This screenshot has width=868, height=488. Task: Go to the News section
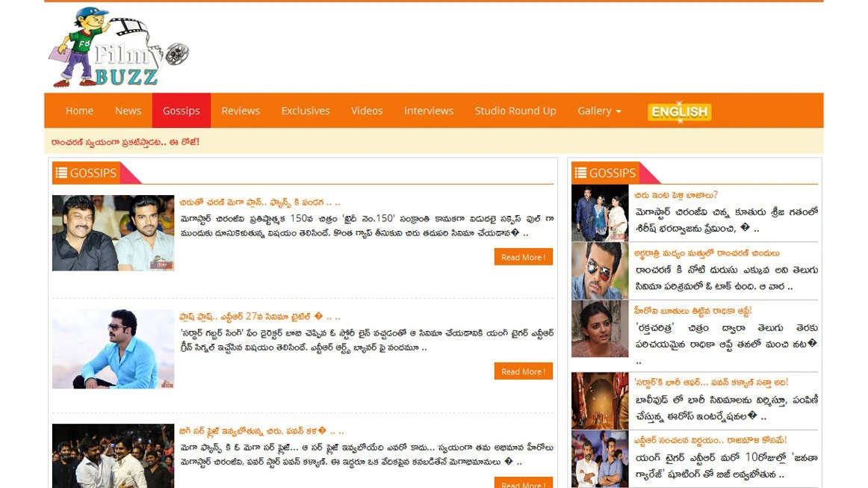(x=128, y=111)
